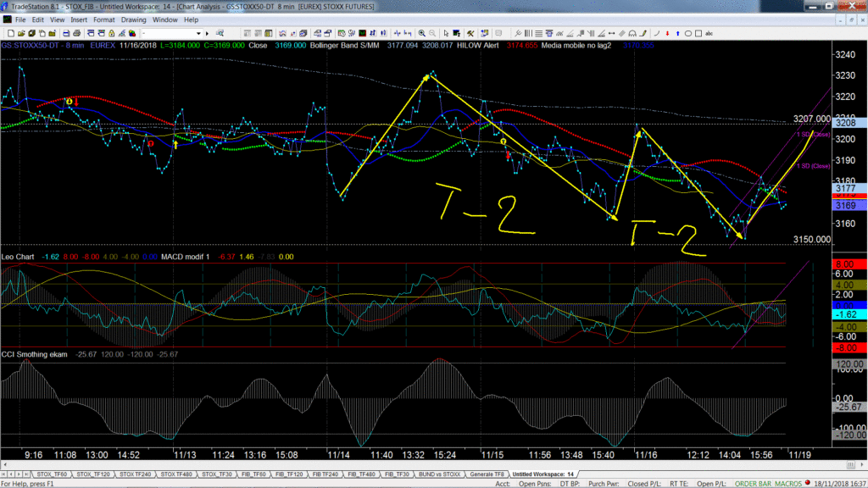Open the Window menu
Screen dimensions: 868x488
click(165, 19)
